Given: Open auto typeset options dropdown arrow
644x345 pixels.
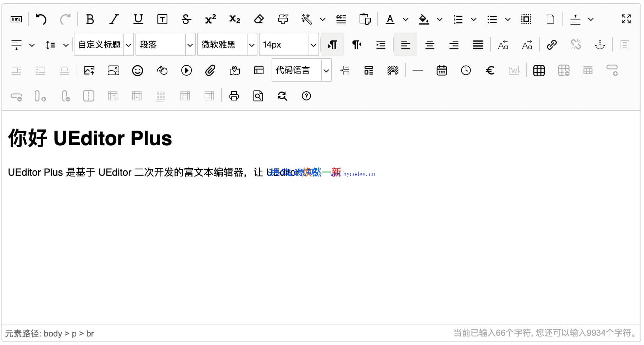Looking at the screenshot, I should click(323, 20).
